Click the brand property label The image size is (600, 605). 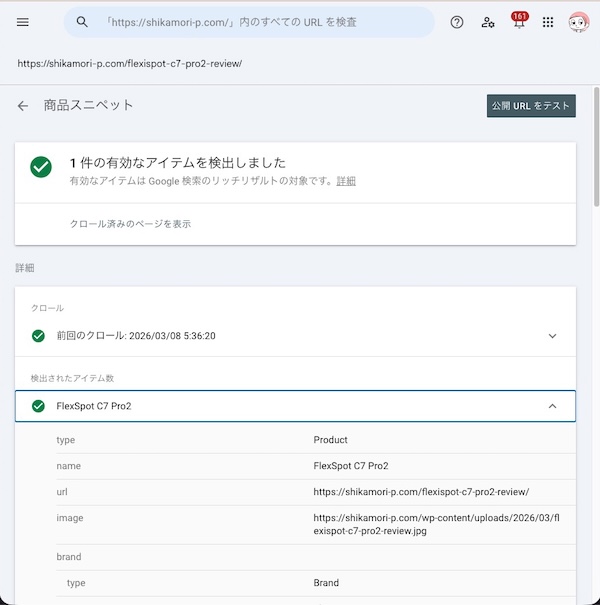click(x=69, y=557)
